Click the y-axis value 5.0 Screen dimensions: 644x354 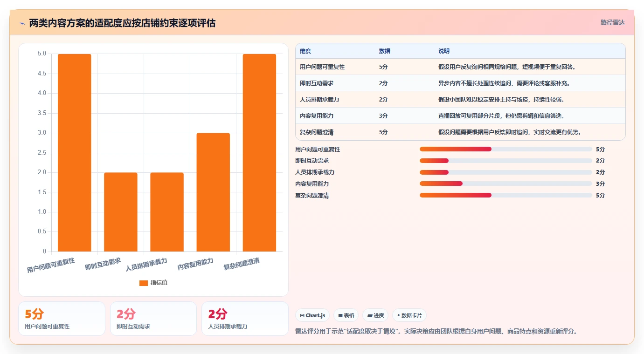[x=42, y=54]
